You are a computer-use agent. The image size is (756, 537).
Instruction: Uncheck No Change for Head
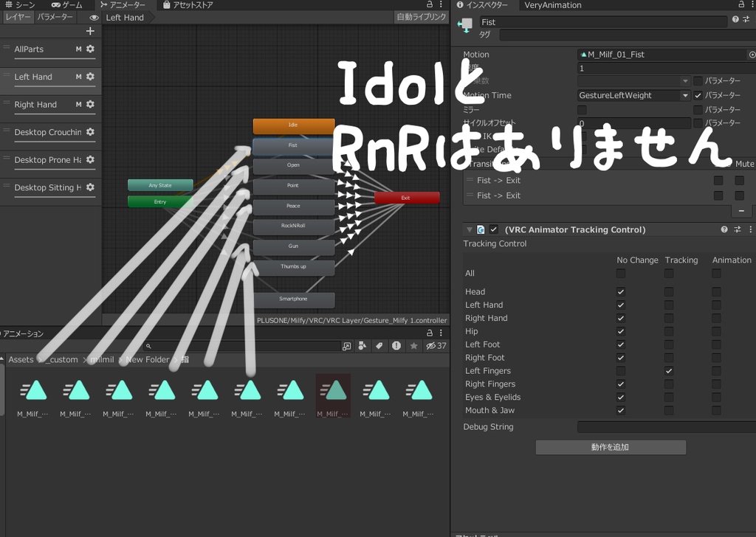[x=620, y=292]
